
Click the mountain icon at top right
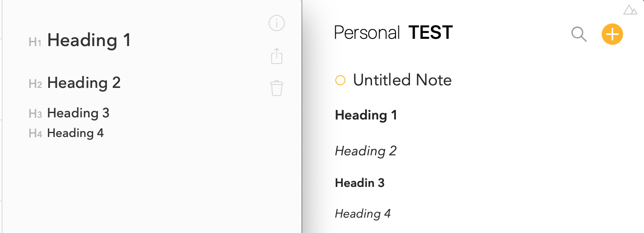point(630,10)
